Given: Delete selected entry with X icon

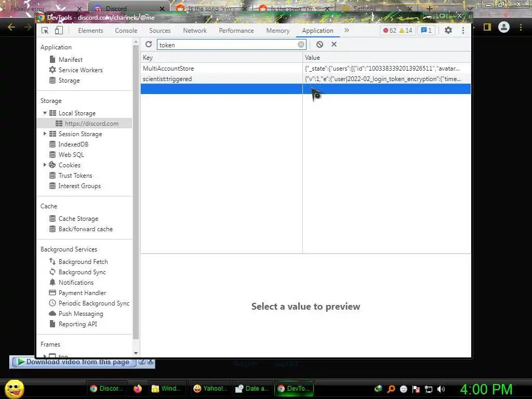Looking at the screenshot, I should point(334,45).
